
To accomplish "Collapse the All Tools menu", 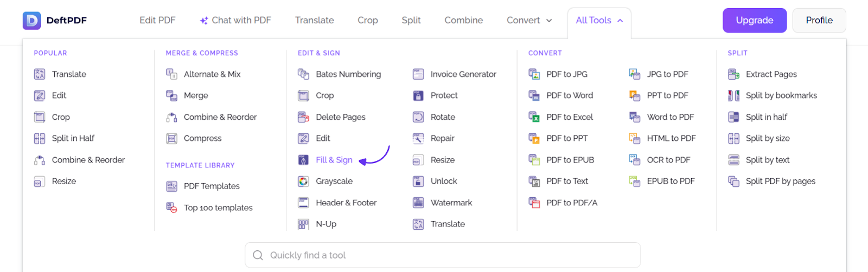I will 599,20.
